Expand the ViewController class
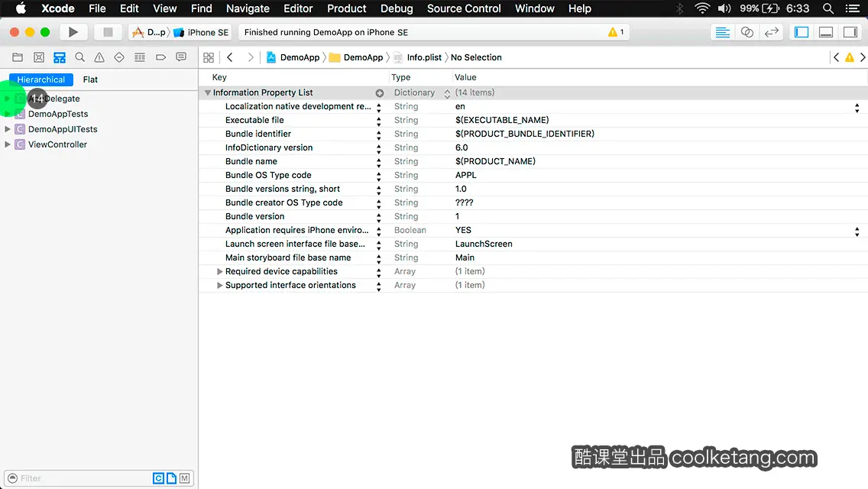 [x=7, y=144]
